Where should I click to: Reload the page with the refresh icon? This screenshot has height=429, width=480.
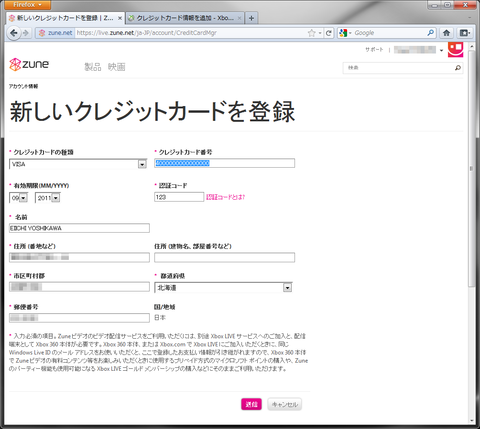coord(329,33)
